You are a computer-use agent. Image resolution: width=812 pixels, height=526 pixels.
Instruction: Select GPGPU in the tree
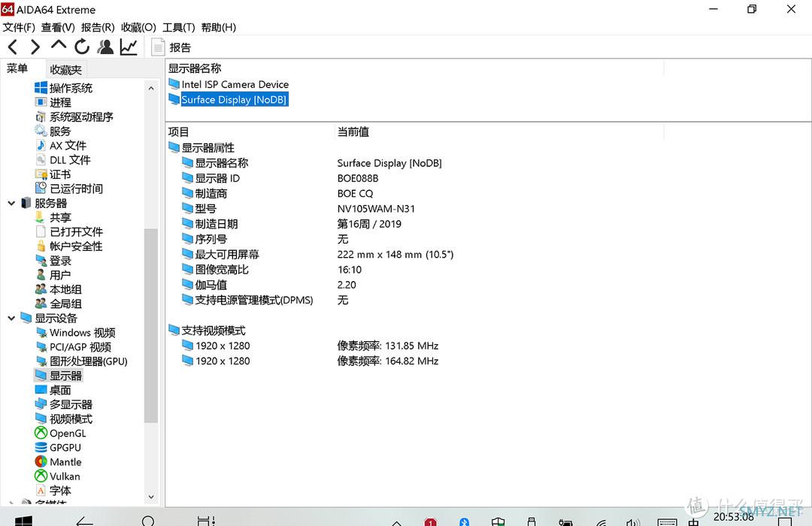[x=58, y=447]
